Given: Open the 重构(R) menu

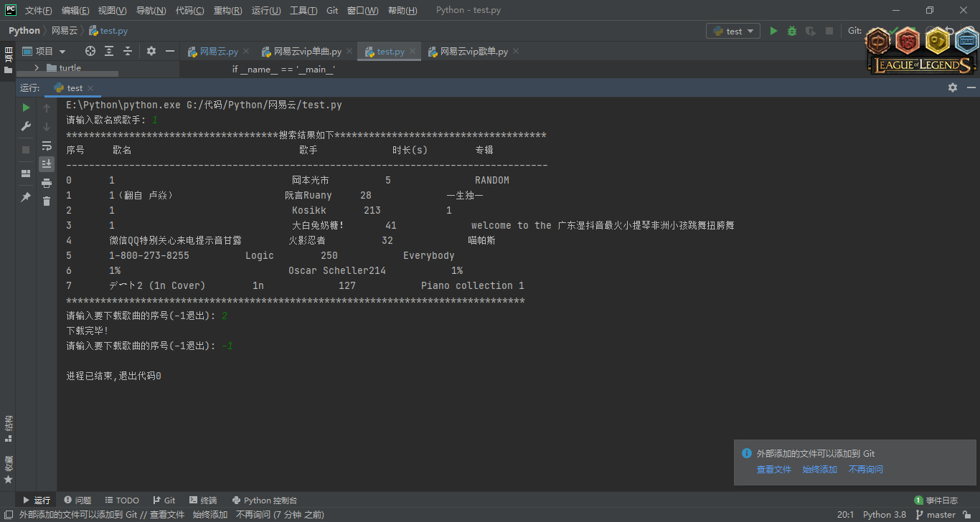Looking at the screenshot, I should pos(227,11).
